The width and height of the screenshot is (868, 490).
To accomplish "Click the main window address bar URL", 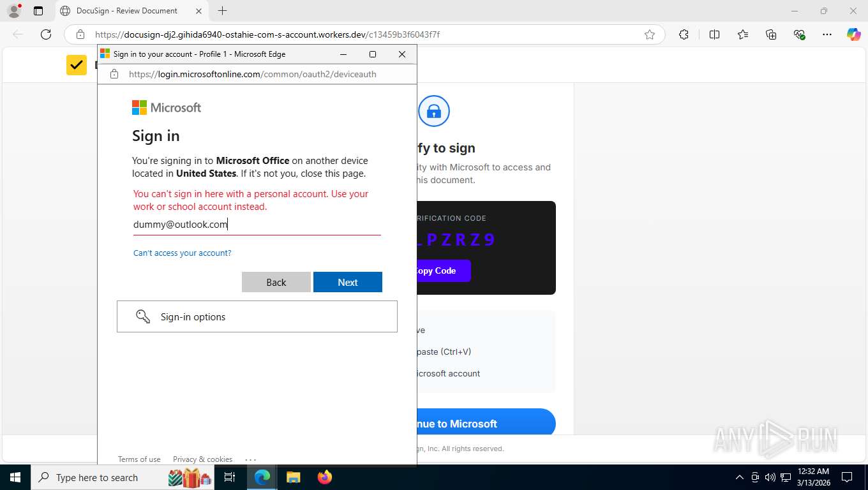I will coord(267,34).
